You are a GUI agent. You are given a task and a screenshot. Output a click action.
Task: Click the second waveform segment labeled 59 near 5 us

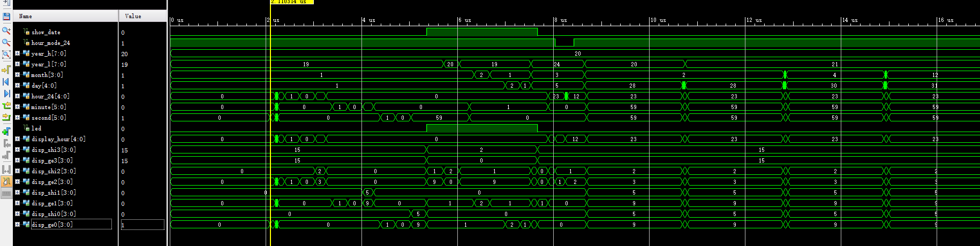point(439,118)
